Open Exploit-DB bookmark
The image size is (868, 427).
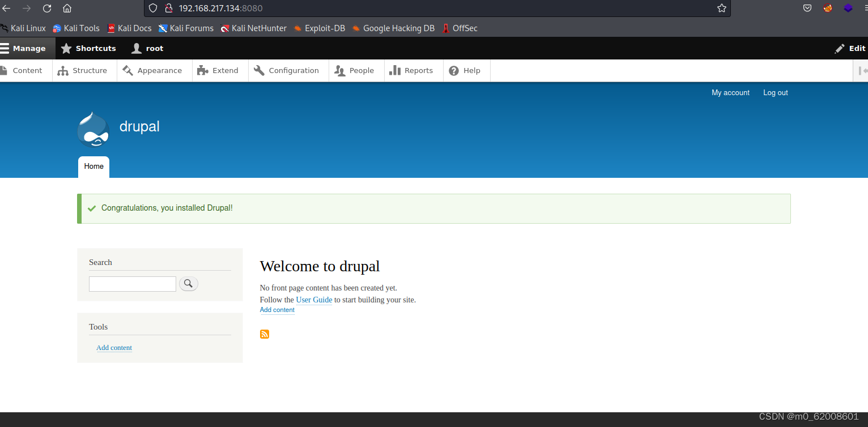tap(319, 28)
